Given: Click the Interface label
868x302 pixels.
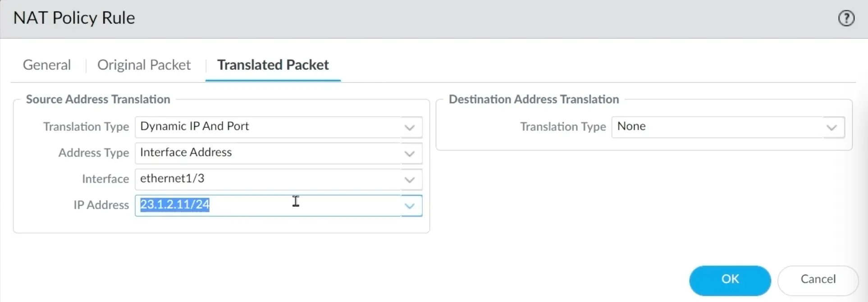Looking at the screenshot, I should pyautogui.click(x=105, y=179).
